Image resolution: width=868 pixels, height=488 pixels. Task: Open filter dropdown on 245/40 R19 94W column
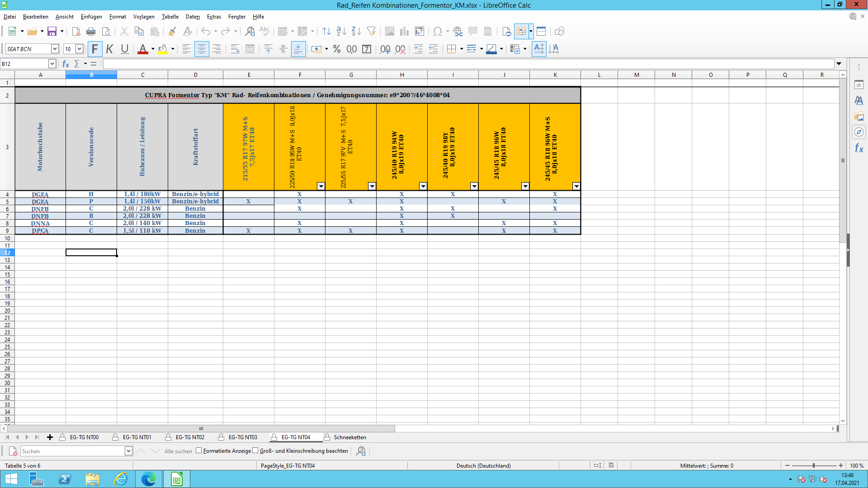(423, 186)
